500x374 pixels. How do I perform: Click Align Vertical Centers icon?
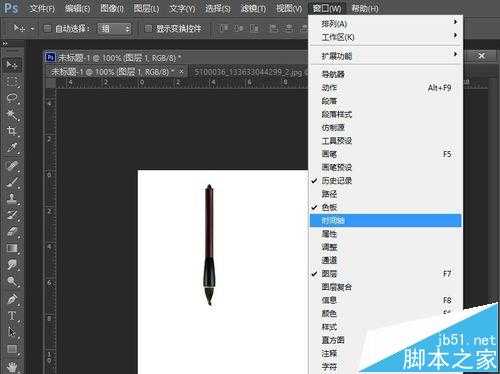[x=239, y=28]
